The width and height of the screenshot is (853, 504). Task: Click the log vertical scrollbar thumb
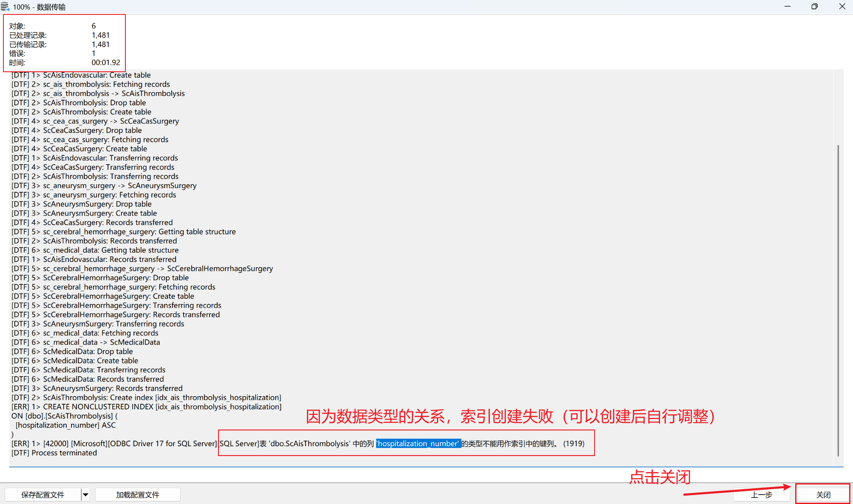click(838, 300)
